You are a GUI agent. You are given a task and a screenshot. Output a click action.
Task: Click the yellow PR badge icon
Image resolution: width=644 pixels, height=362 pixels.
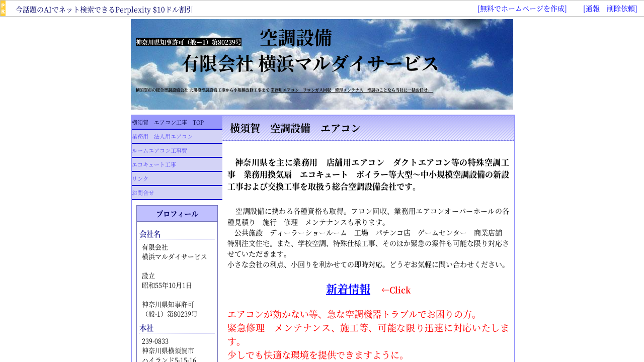point(3,9)
